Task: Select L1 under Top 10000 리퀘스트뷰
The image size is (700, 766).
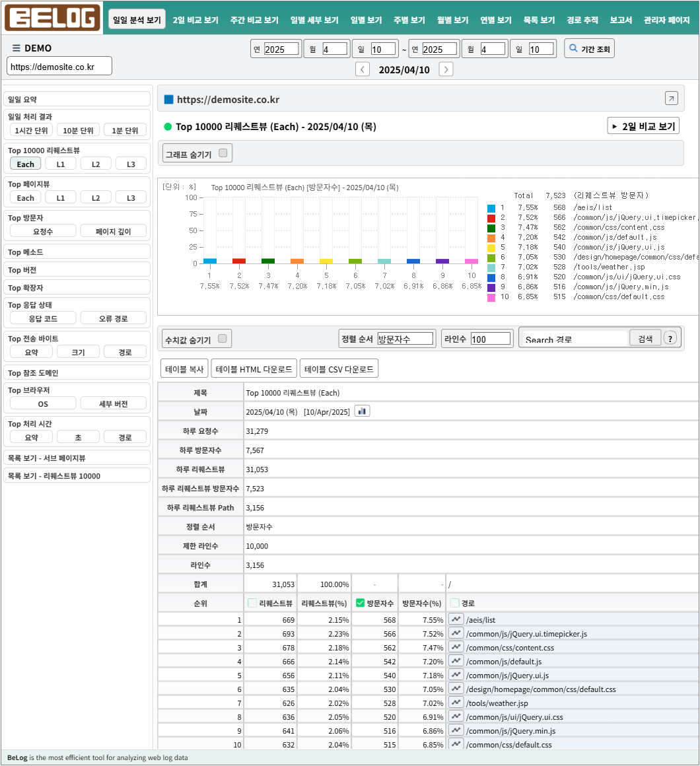Action: pos(61,164)
